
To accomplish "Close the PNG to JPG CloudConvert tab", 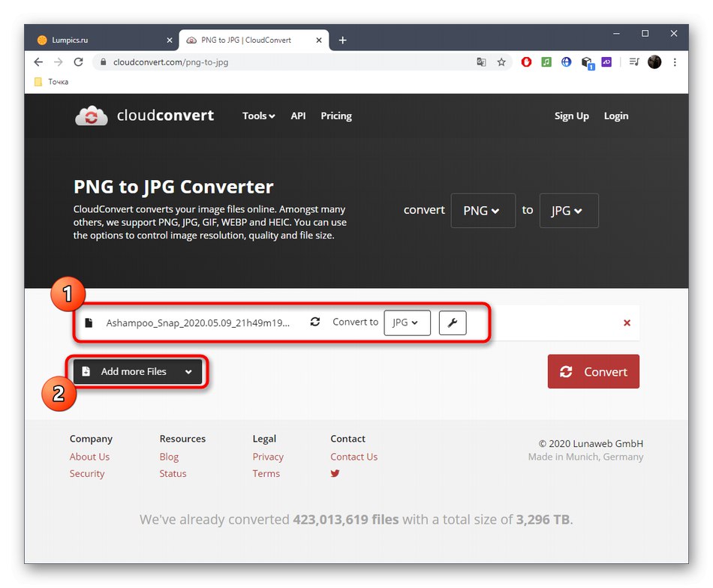I will click(319, 40).
